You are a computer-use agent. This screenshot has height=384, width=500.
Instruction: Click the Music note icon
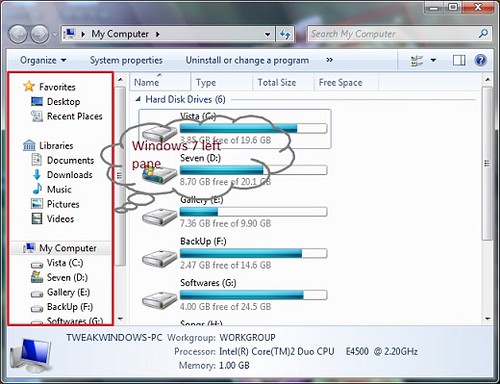[37, 189]
